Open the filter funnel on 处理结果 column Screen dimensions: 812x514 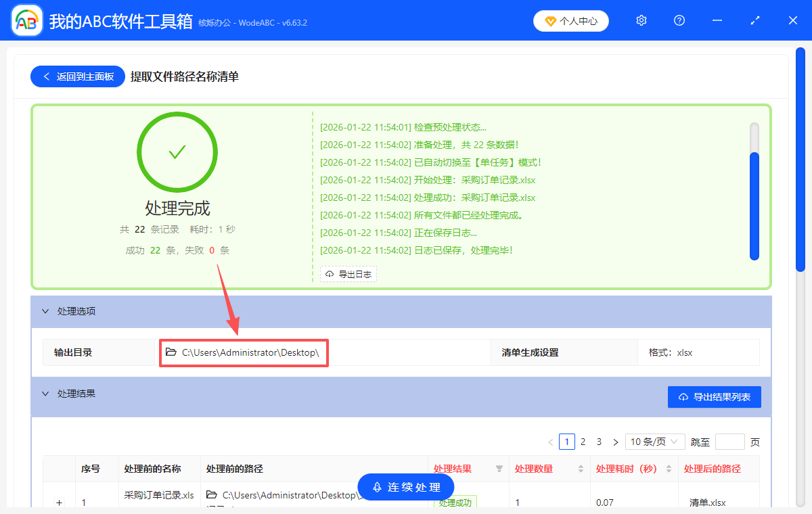(498, 469)
